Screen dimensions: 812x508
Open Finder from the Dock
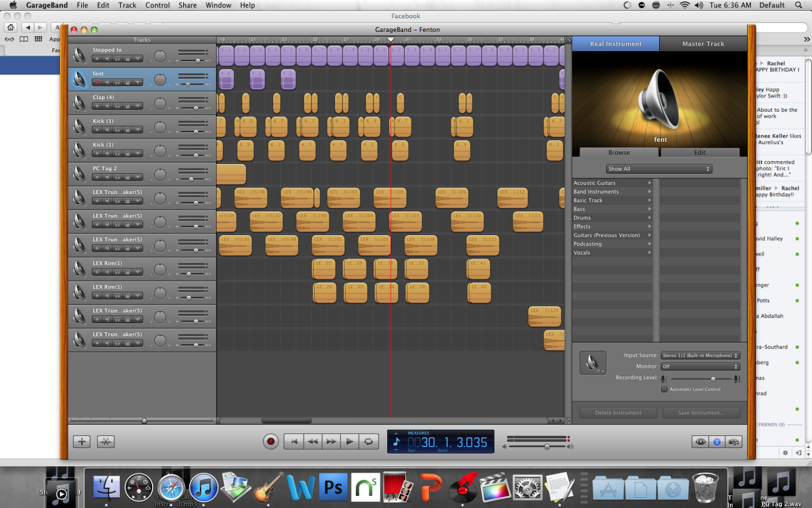(x=107, y=488)
